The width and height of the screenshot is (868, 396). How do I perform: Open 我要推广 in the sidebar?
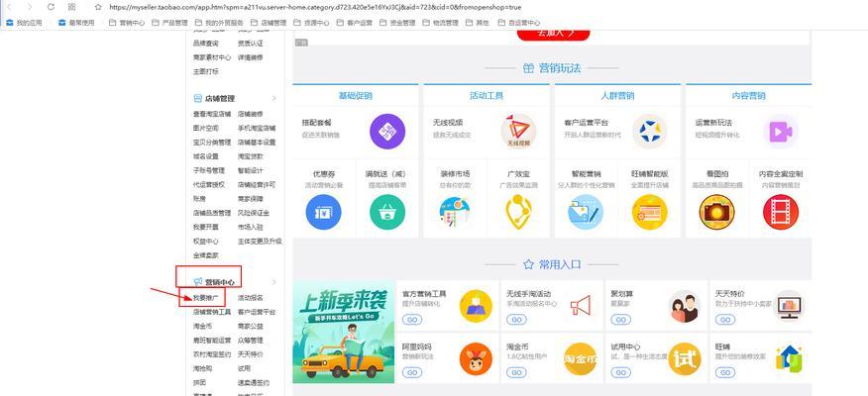[x=206, y=298]
